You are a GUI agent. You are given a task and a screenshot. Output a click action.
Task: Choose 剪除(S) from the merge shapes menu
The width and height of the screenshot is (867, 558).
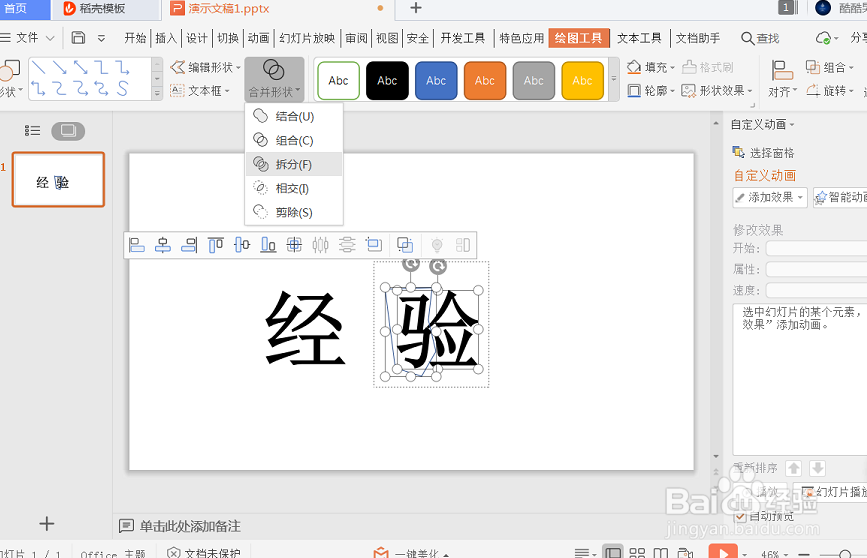tap(294, 212)
